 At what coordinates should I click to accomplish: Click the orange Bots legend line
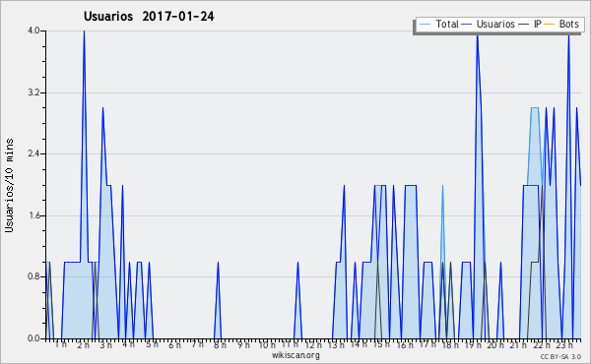[550, 25]
